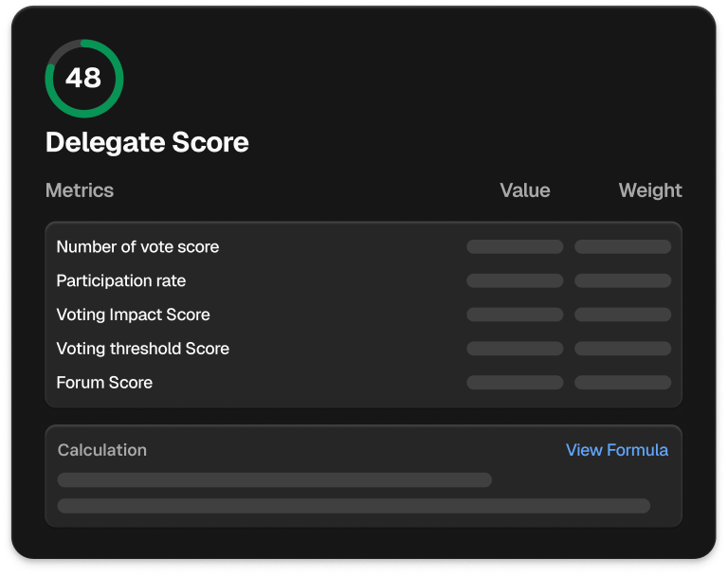
Task: Click the Calculation section label
Action: (102, 450)
